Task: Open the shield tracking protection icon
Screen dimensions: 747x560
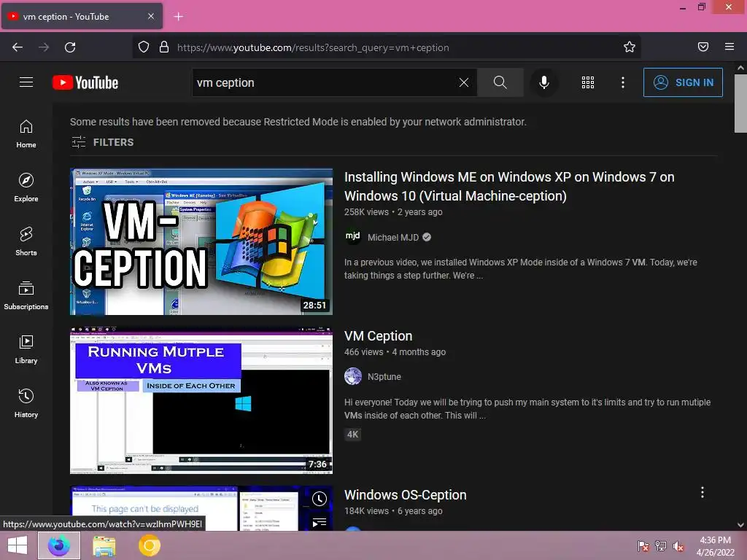Action: [144, 47]
